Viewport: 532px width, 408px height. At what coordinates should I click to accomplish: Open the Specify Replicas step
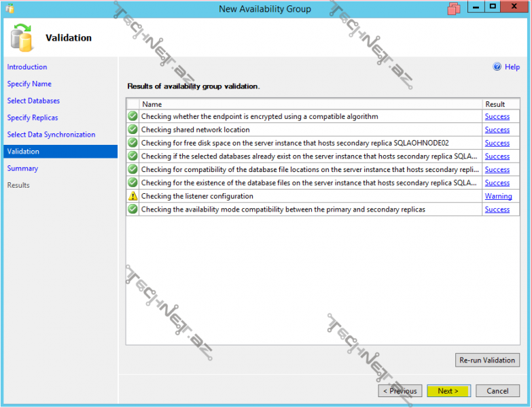coord(33,118)
